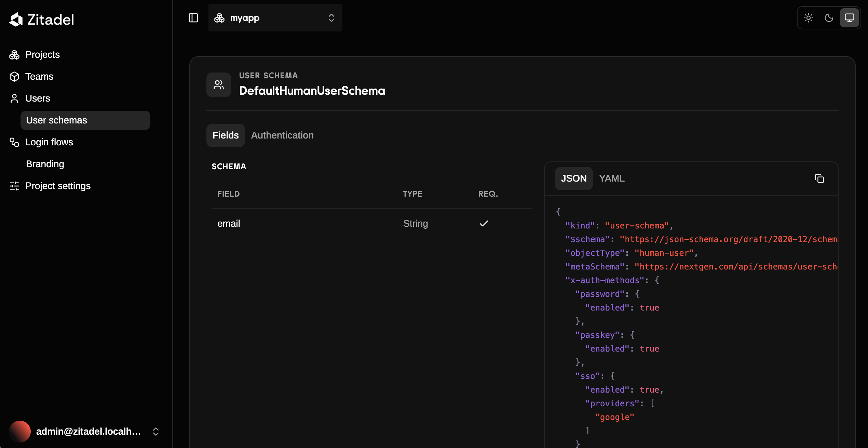Screen dimensions: 868x448
Task: Open Users in the sidebar
Action: pos(38,98)
